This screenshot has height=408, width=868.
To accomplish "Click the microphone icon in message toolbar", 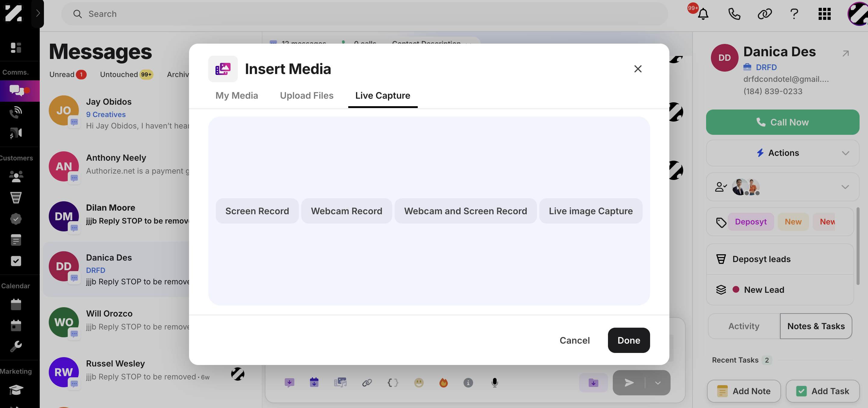I will [x=495, y=383].
